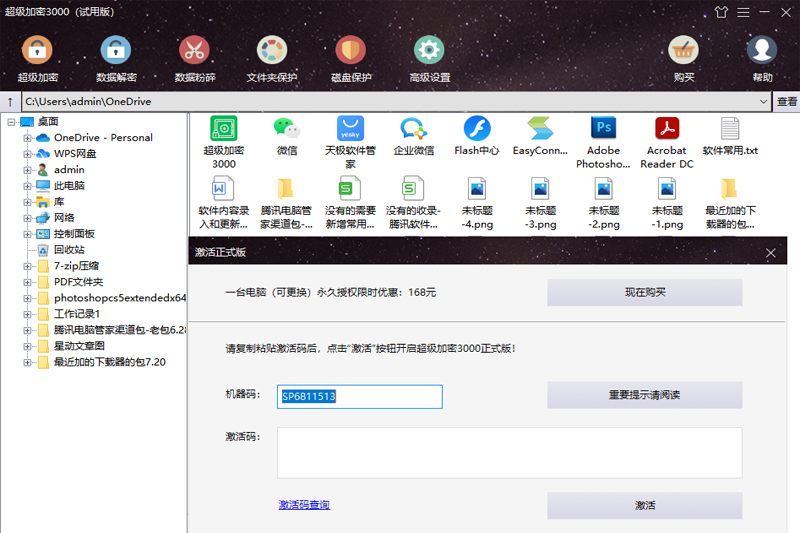
Task: Expand OneDrive - Personal tree node
Action: click(x=28, y=138)
